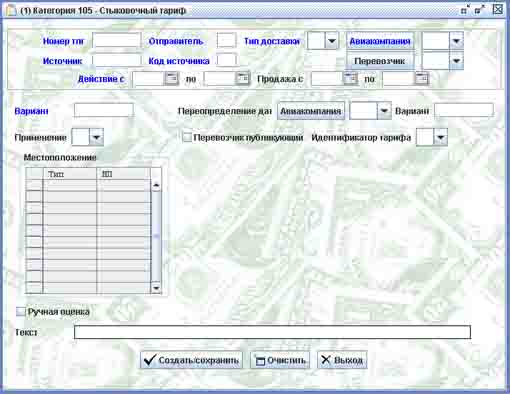Viewport: 510px width, 394px height.
Task: Click the window document icon in title bar
Action: click(11, 10)
